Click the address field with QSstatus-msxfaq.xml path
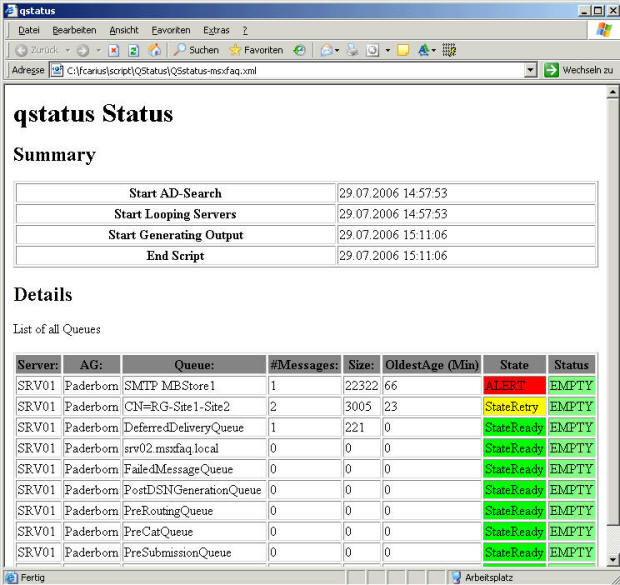 [x=294, y=71]
